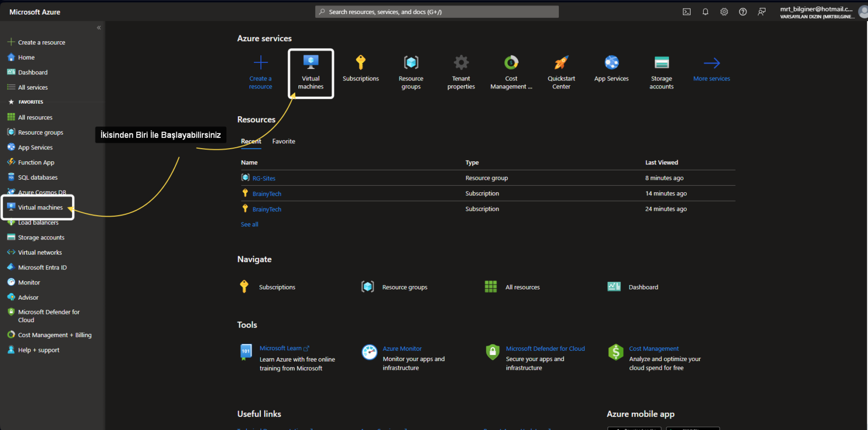Open App Services in the sidebar
Image resolution: width=868 pixels, height=430 pixels.
pyautogui.click(x=30, y=148)
